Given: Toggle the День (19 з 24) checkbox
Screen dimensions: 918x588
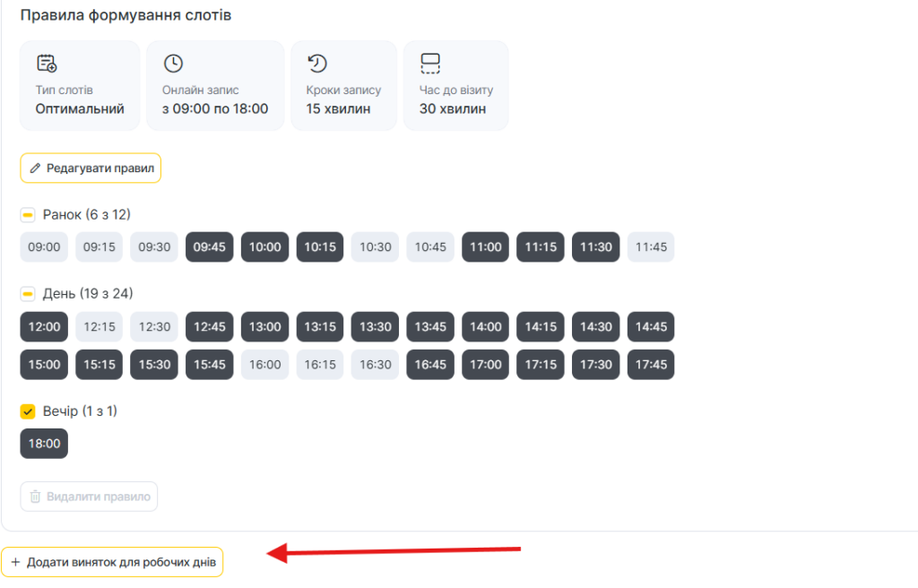Looking at the screenshot, I should pos(28,294).
